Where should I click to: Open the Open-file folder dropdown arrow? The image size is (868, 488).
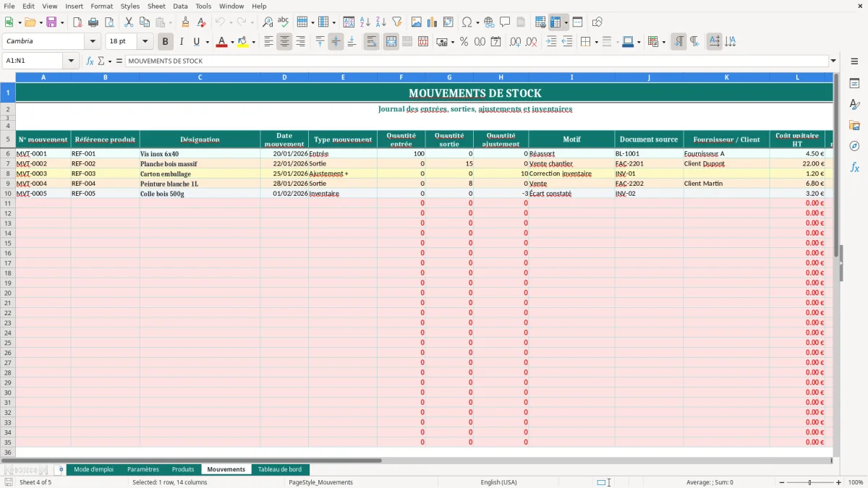point(42,22)
